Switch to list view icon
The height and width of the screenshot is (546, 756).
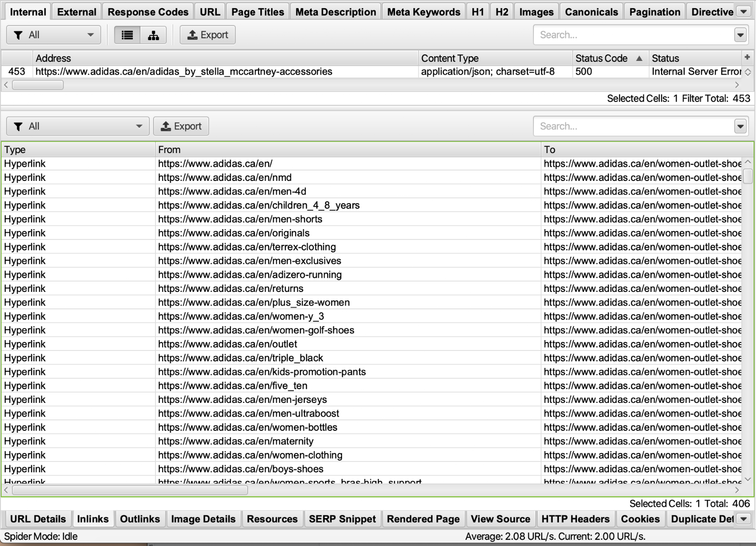pyautogui.click(x=127, y=35)
